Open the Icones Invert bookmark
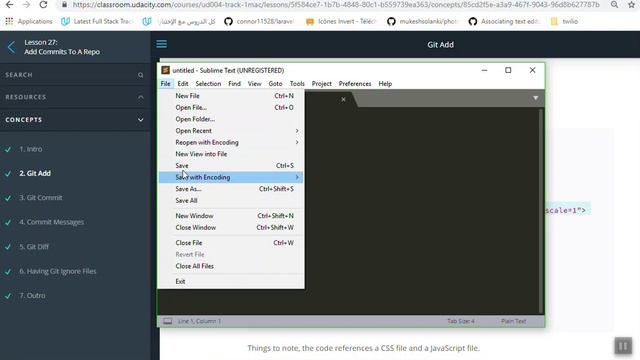The height and width of the screenshot is (360, 640). (x=341, y=21)
